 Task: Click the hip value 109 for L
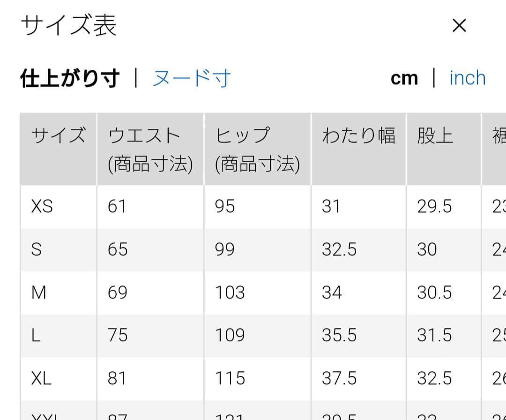230,335
